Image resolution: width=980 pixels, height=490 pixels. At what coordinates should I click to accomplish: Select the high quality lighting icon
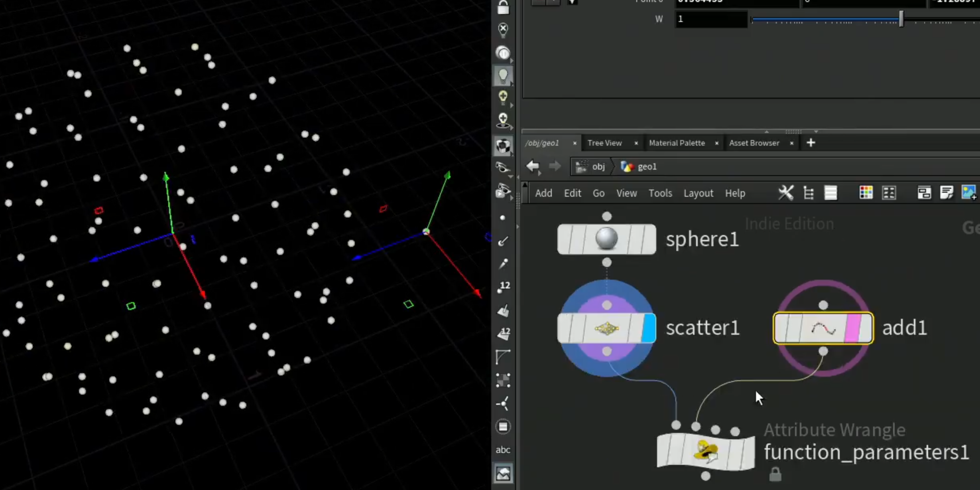point(503,97)
